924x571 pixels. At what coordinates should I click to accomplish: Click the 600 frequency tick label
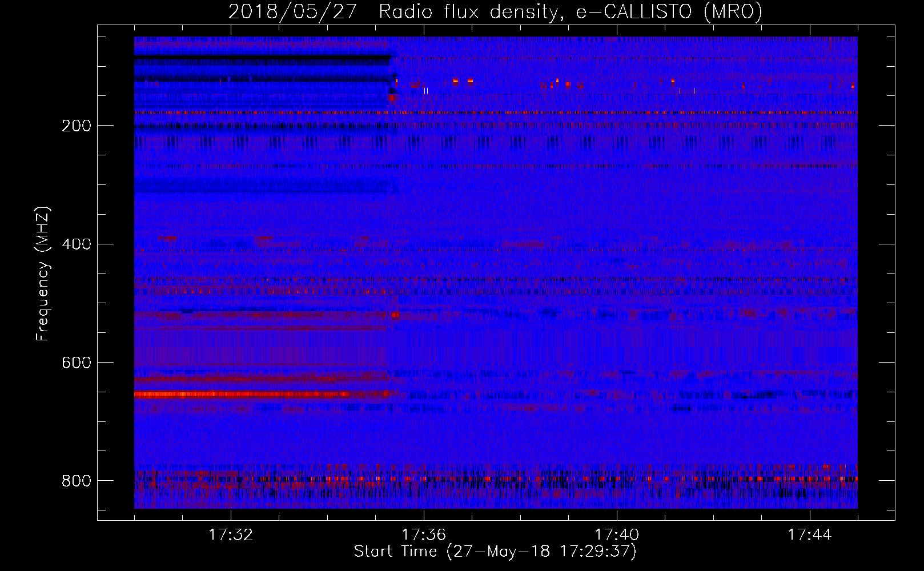pos(77,363)
